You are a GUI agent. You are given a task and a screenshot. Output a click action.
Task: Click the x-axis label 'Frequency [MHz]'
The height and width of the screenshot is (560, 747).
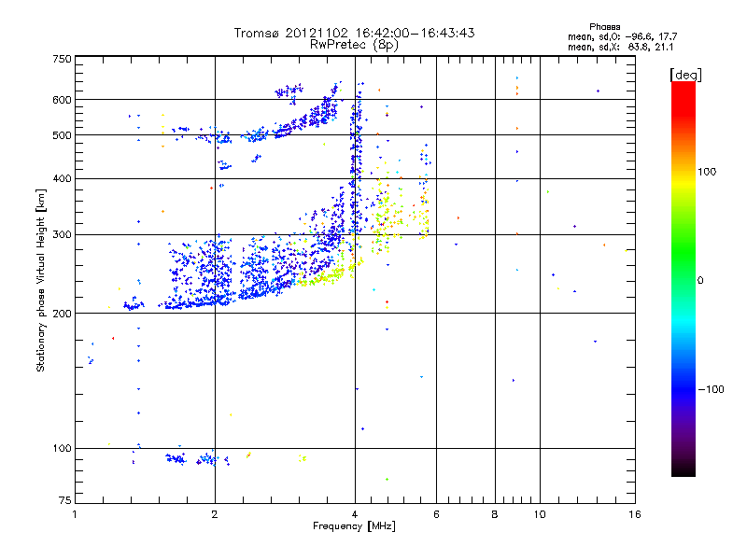tap(354, 526)
